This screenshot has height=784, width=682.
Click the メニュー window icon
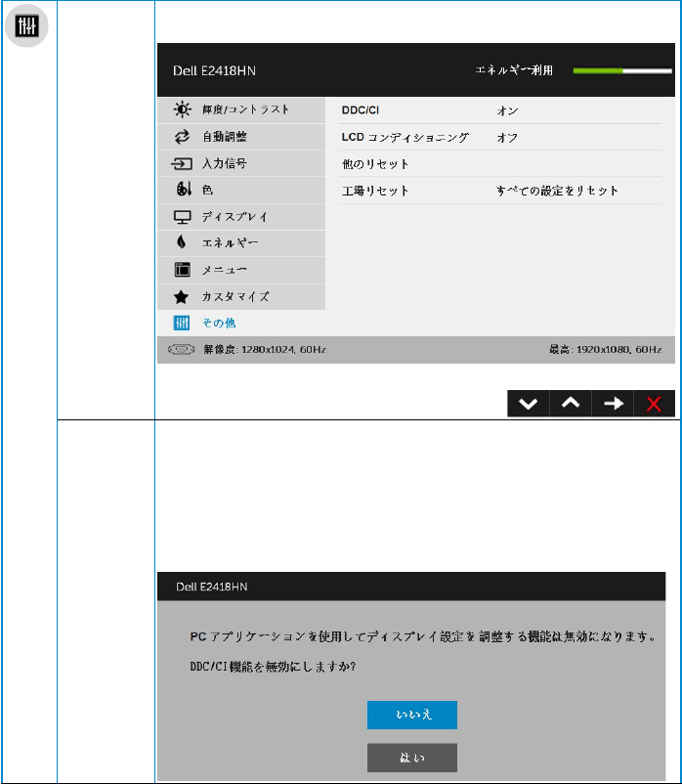click(x=183, y=270)
